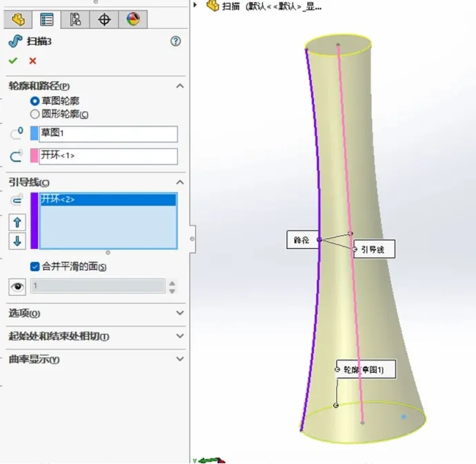Collapse the 轮廓和路径 section
This screenshot has height=464, width=476.
(180, 86)
